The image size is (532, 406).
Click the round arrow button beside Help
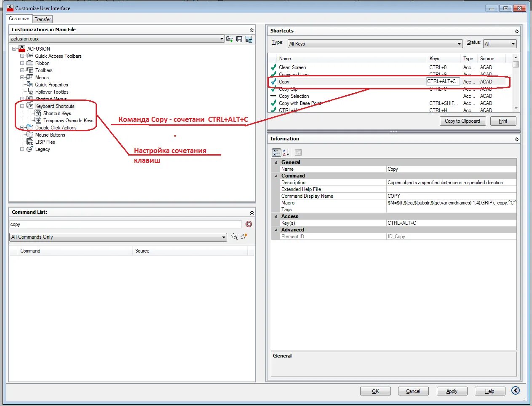click(516, 390)
